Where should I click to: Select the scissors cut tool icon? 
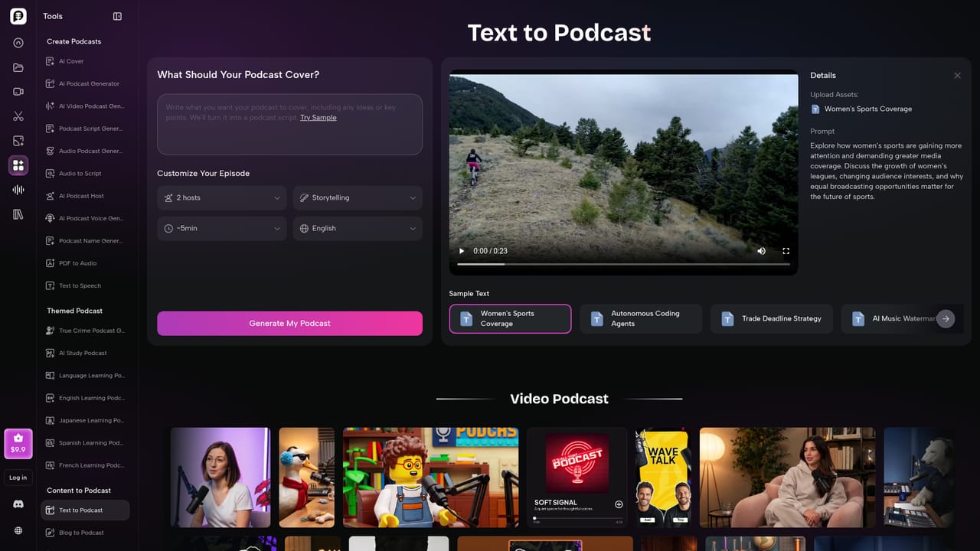point(18,116)
